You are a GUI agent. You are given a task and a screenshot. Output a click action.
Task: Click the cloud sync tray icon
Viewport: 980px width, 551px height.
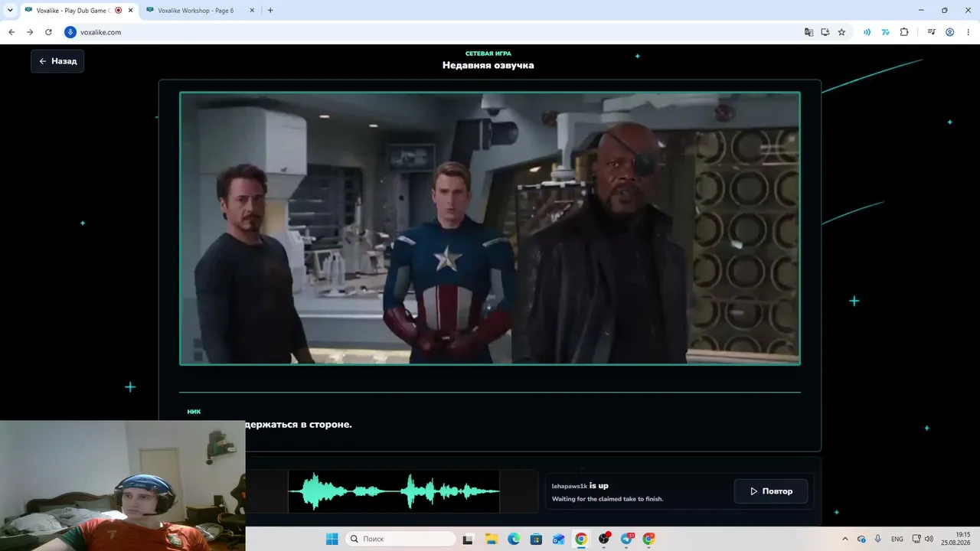(x=861, y=539)
